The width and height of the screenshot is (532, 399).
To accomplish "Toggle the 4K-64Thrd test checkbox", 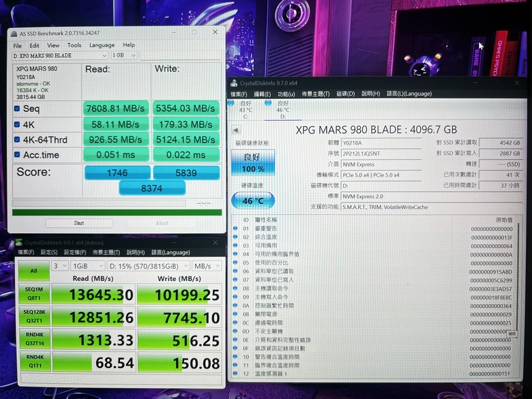I will click(16, 139).
